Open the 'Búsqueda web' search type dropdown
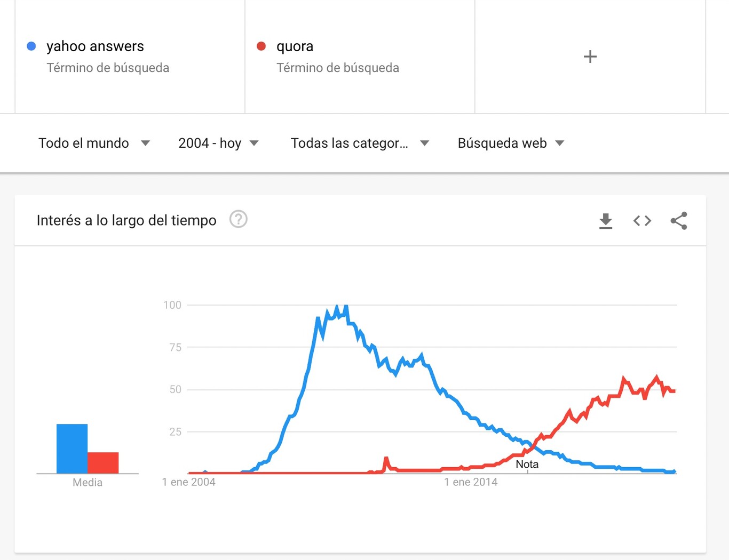 pyautogui.click(x=510, y=143)
